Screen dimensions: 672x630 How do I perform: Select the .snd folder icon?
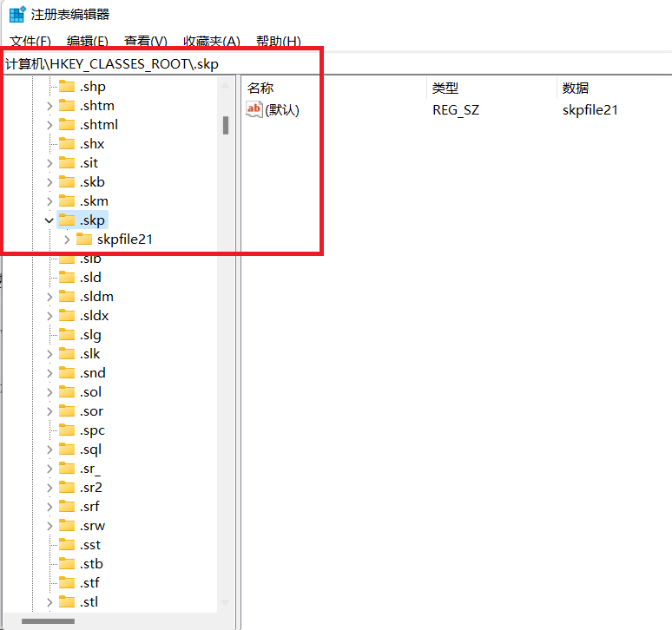coord(67,373)
